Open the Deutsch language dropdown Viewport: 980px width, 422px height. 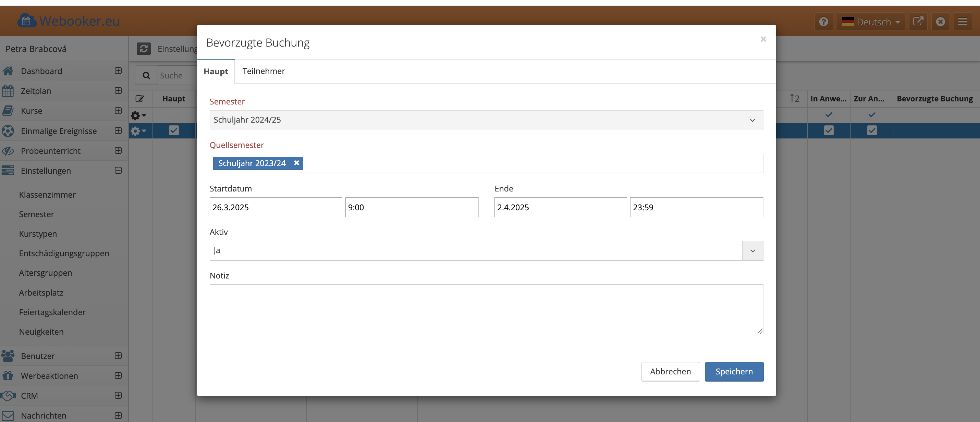pos(870,22)
